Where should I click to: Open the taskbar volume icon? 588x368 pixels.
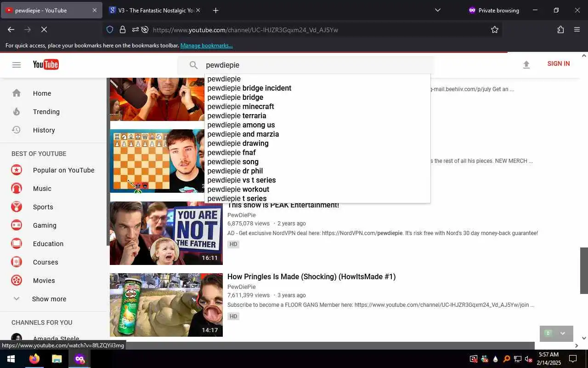(528, 359)
